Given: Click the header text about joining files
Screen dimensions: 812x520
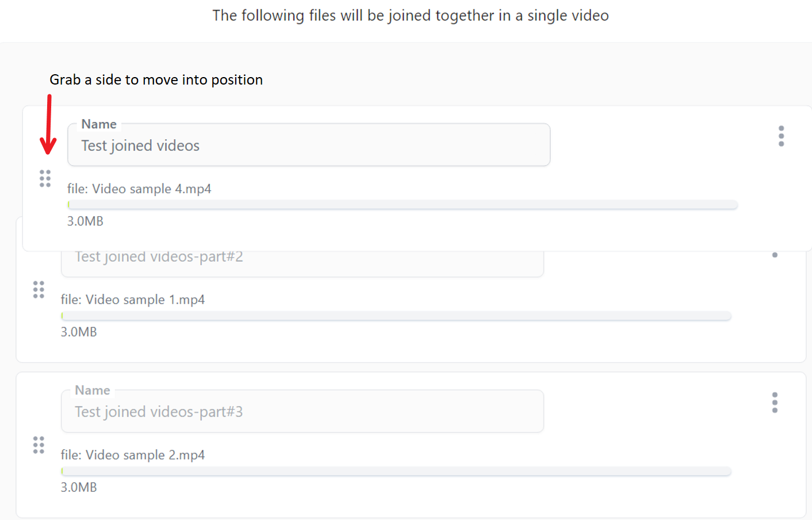Looking at the screenshot, I should [x=411, y=16].
